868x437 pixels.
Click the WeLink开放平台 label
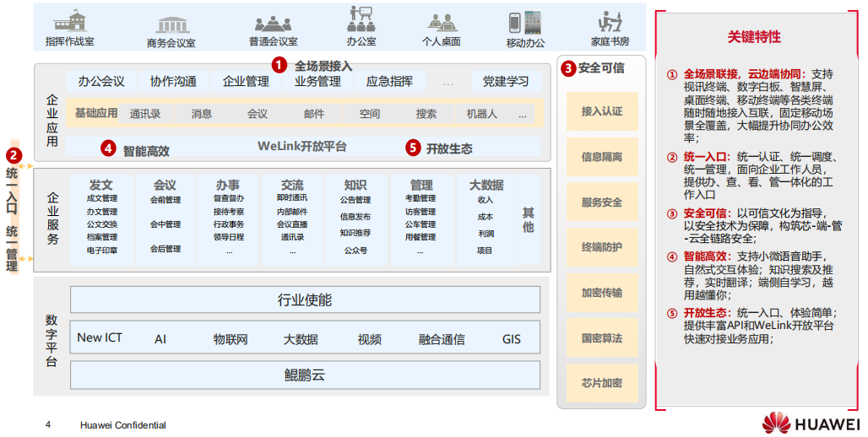tap(301, 147)
